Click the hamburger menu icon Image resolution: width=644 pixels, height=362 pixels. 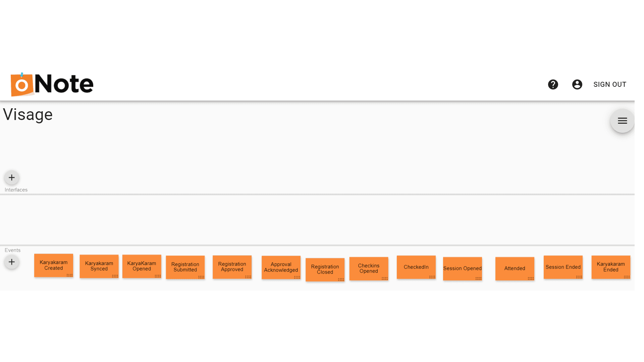click(x=622, y=120)
